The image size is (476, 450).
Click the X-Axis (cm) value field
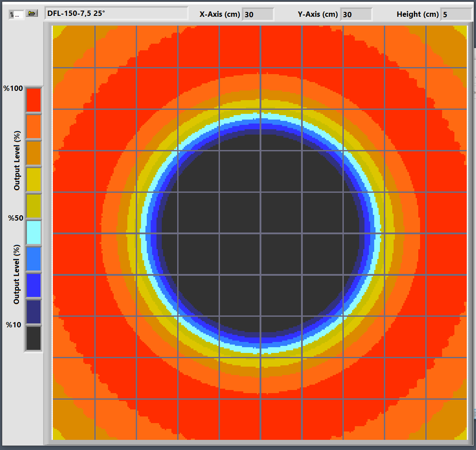(x=258, y=15)
